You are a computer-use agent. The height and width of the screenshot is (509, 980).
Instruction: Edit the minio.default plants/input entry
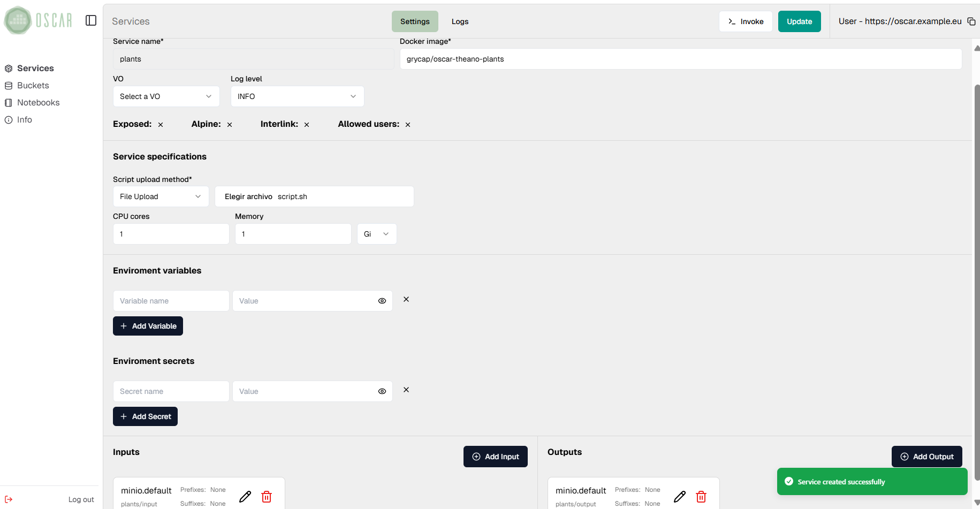pos(245,497)
